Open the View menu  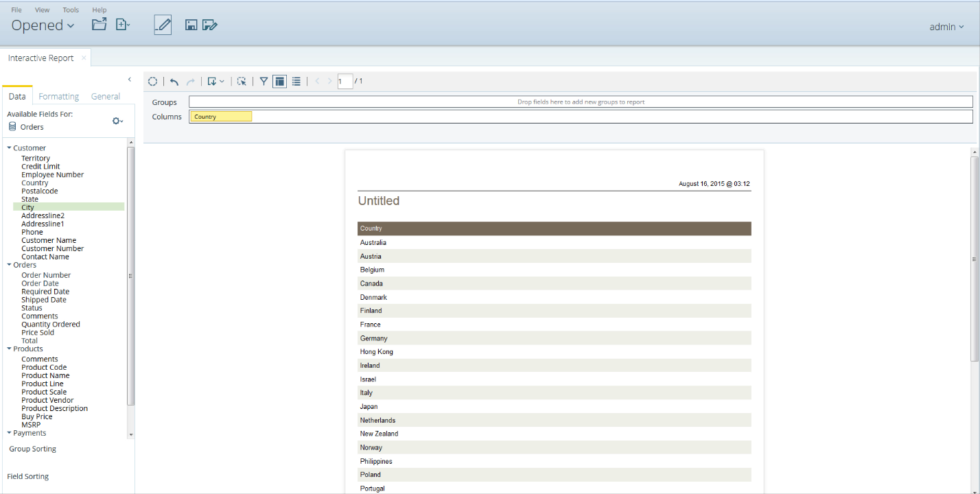coord(43,10)
